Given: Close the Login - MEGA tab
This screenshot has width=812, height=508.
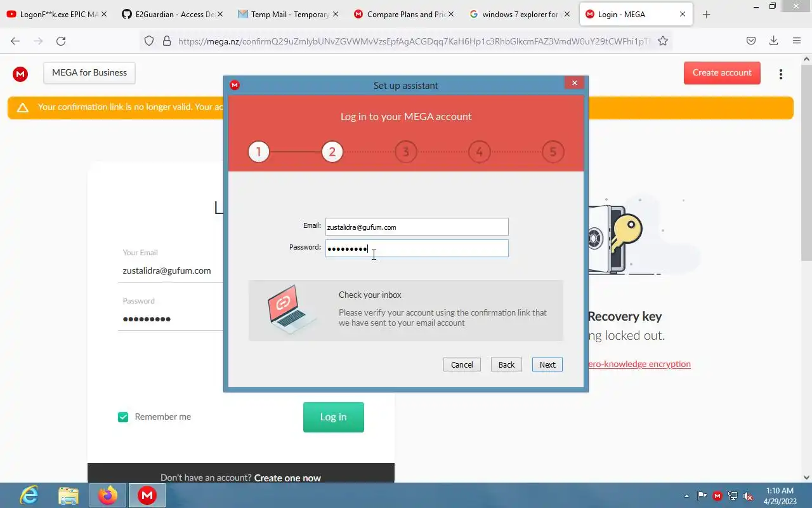Looking at the screenshot, I should tap(683, 14).
